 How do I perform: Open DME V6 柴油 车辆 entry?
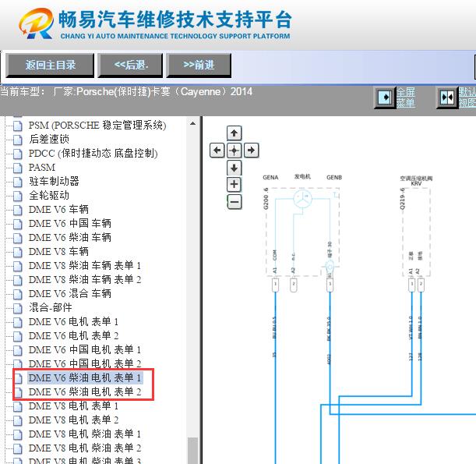click(x=70, y=237)
